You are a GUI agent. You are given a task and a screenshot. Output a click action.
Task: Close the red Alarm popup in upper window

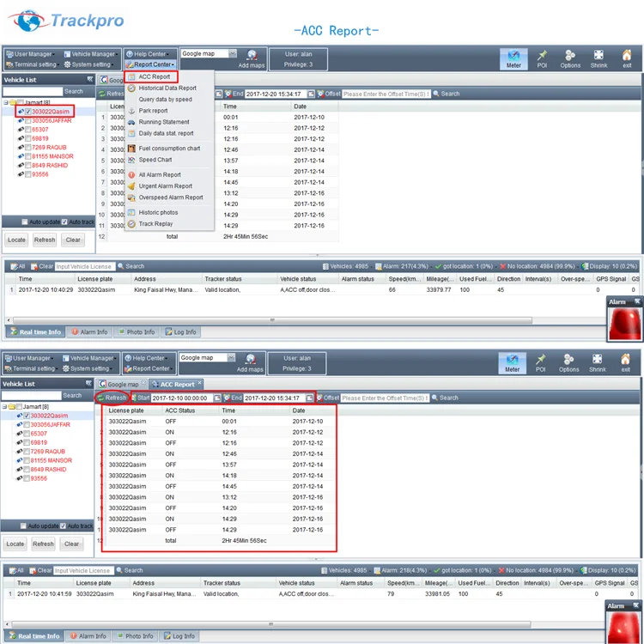click(637, 301)
